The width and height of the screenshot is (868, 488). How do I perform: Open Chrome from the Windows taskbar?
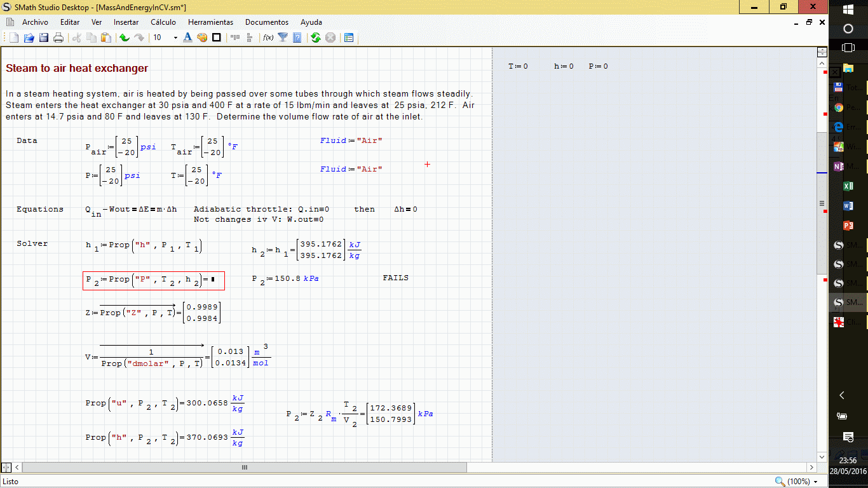click(838, 107)
